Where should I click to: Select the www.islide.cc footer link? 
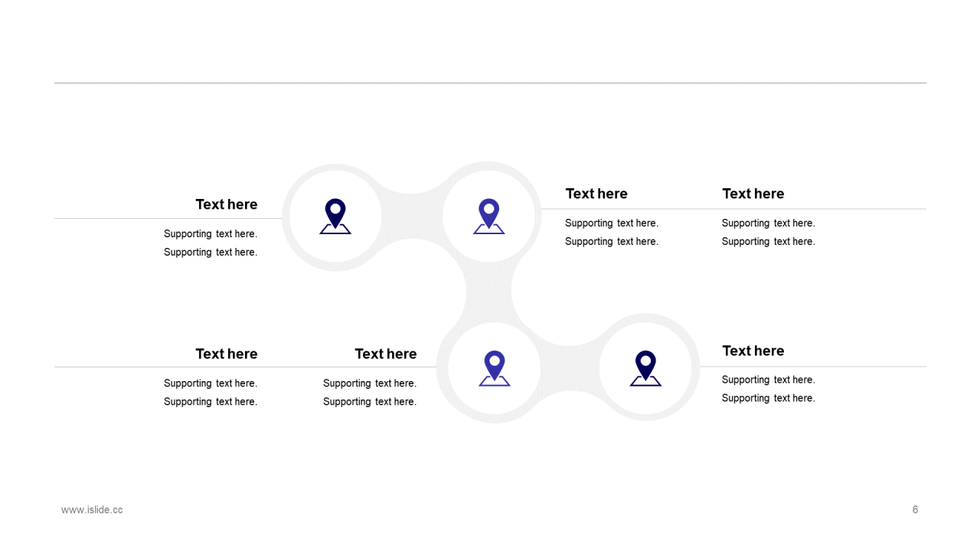[x=92, y=510]
